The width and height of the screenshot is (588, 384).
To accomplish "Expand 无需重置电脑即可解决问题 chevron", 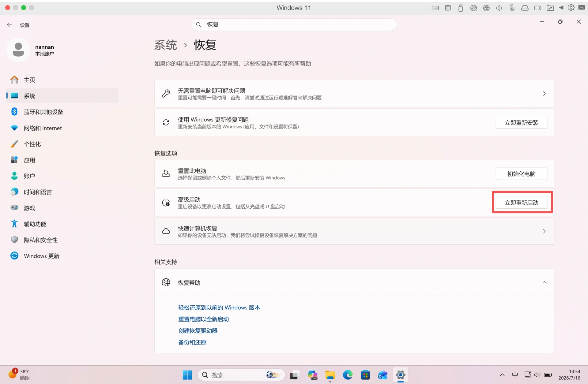I will tap(544, 94).
